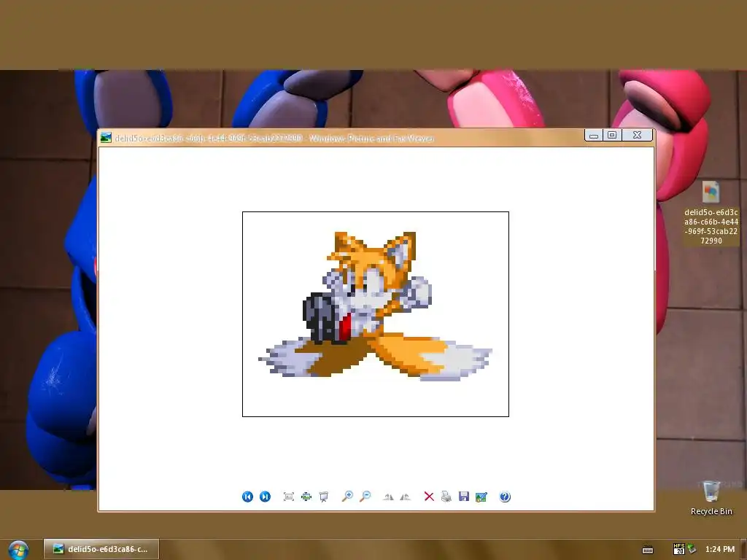
Task: Rotate the image clockwise
Action: 388,497
